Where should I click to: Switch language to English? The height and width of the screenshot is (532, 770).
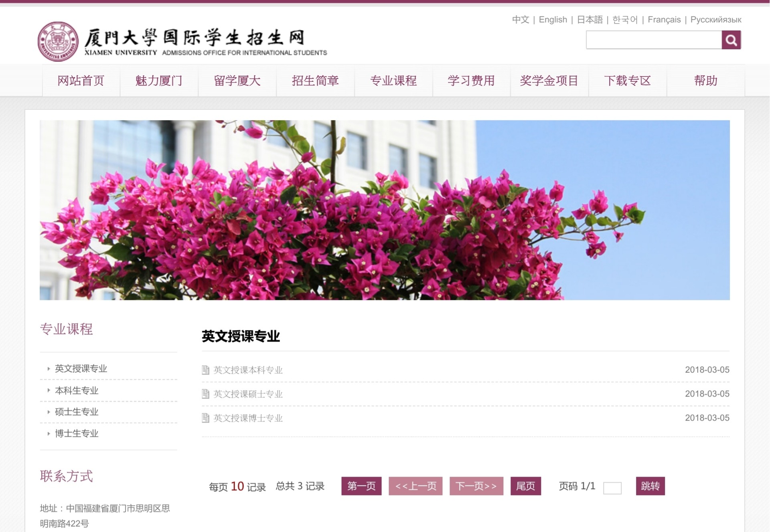pos(553,20)
